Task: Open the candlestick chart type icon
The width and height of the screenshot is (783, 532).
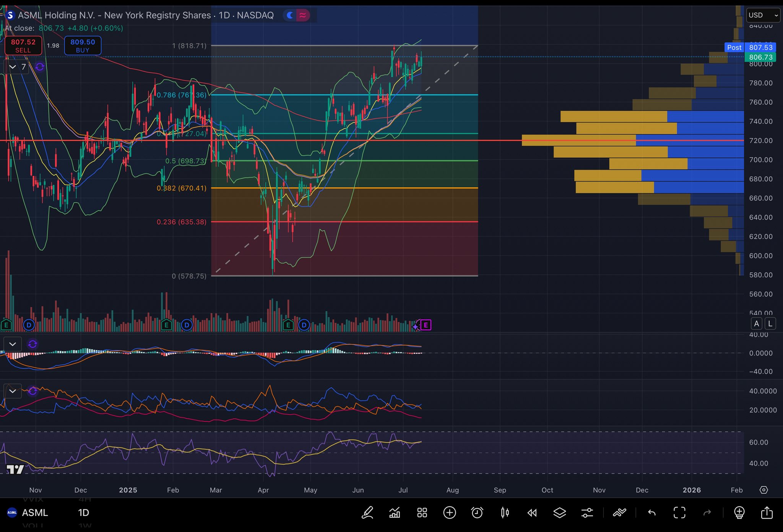Action: (x=505, y=513)
